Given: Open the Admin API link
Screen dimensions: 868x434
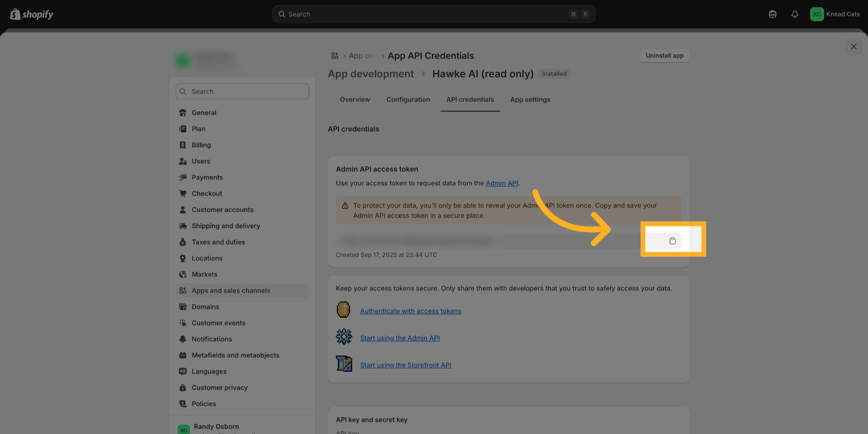Looking at the screenshot, I should click(501, 183).
